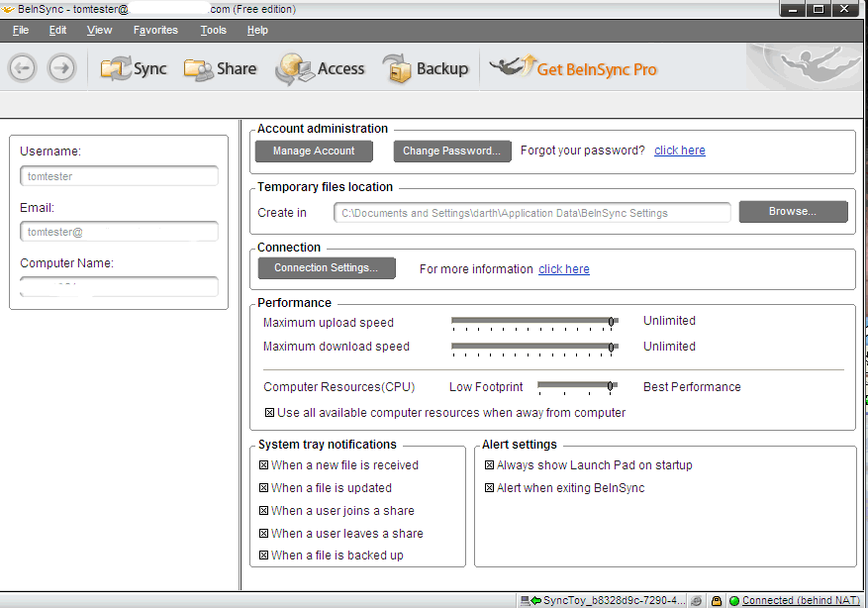Image resolution: width=868 pixels, height=608 pixels.
Task: Click Browse for temporary files location
Action: [793, 212]
